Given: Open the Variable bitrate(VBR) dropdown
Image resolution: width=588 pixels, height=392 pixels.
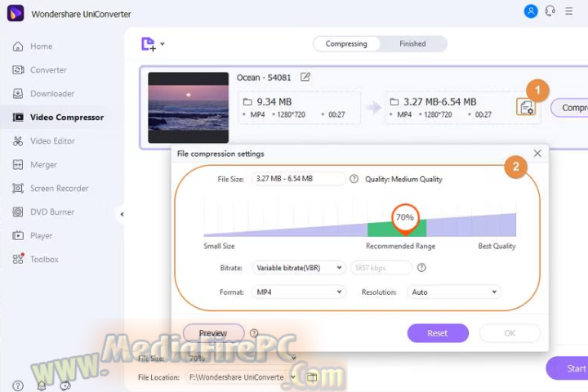Looking at the screenshot, I should click(299, 268).
